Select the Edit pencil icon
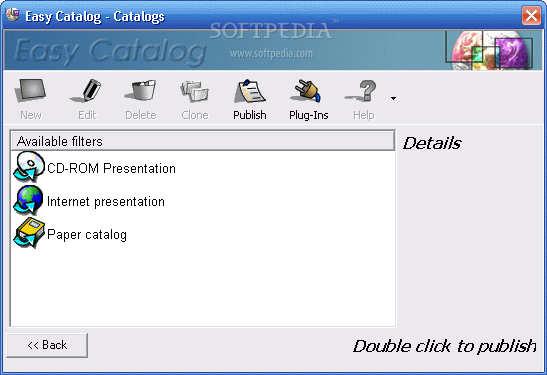 tap(87, 90)
